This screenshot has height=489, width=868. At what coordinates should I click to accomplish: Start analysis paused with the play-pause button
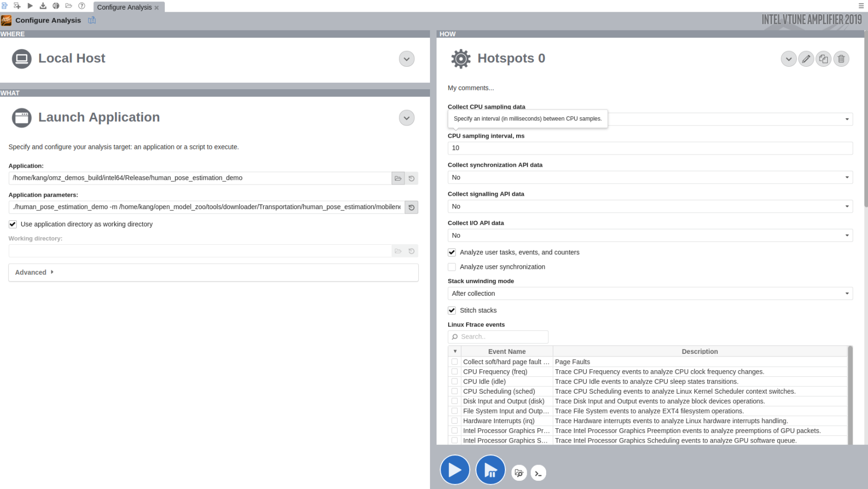(491, 470)
